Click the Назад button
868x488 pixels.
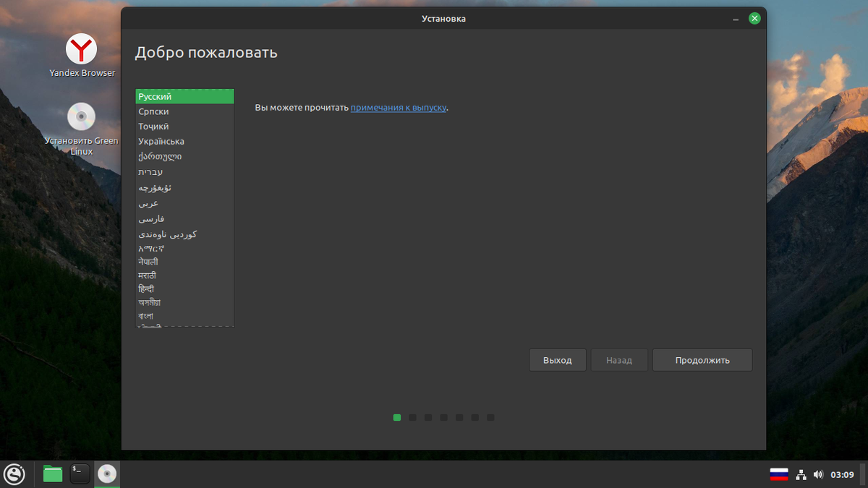[619, 360]
